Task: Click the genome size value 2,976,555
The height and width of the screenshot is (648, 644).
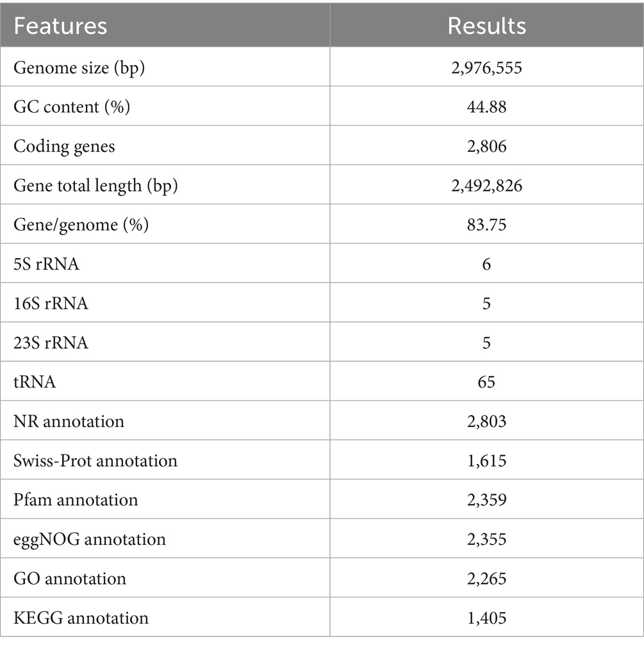Action: [486, 67]
